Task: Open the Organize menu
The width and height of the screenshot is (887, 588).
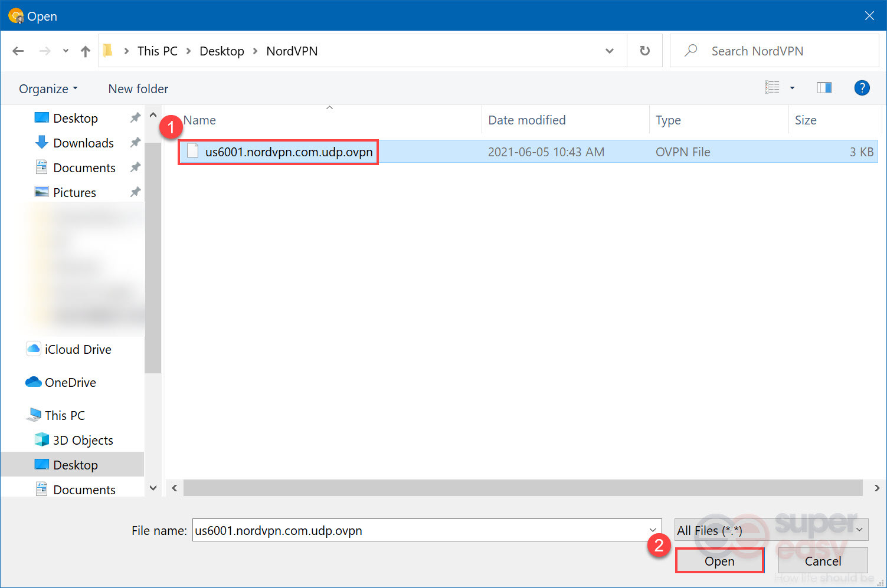Action: tap(48, 89)
